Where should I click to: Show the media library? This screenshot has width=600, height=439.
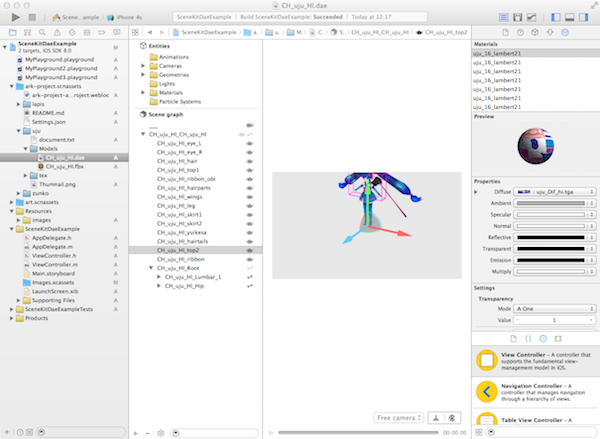[x=558, y=339]
